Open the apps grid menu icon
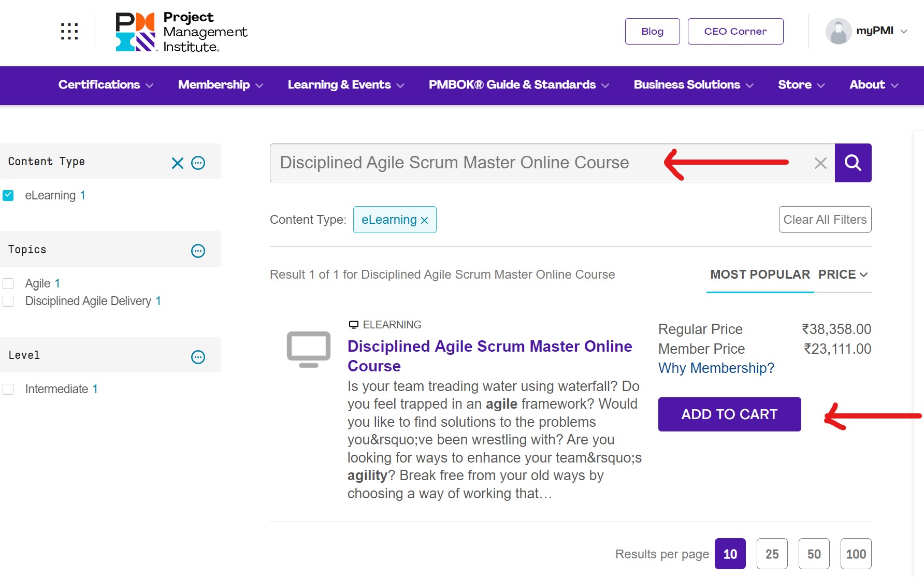 69,32
